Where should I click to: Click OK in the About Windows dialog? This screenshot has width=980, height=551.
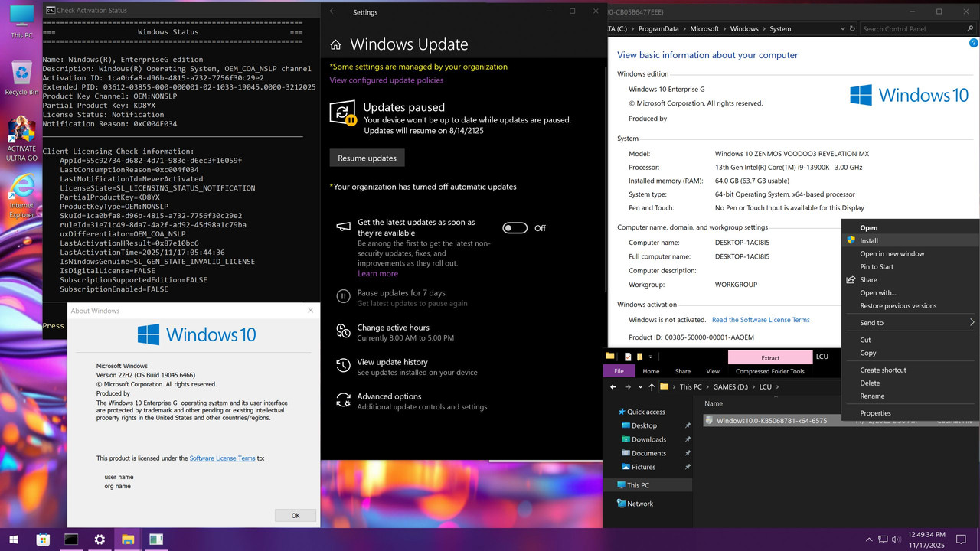[296, 516]
